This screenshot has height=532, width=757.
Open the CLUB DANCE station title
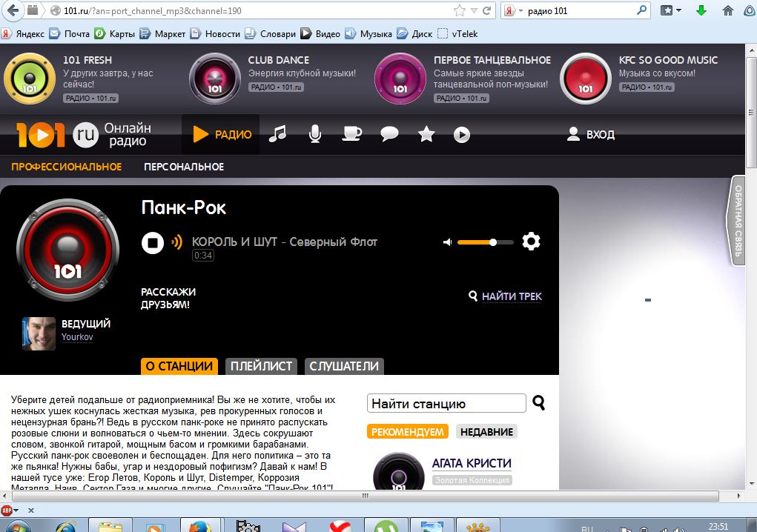point(279,60)
